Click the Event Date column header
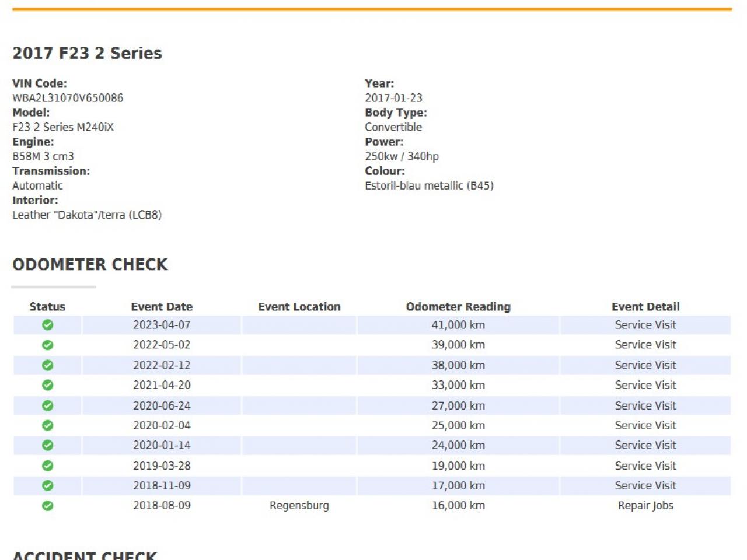The width and height of the screenshot is (747, 560). pos(162,307)
